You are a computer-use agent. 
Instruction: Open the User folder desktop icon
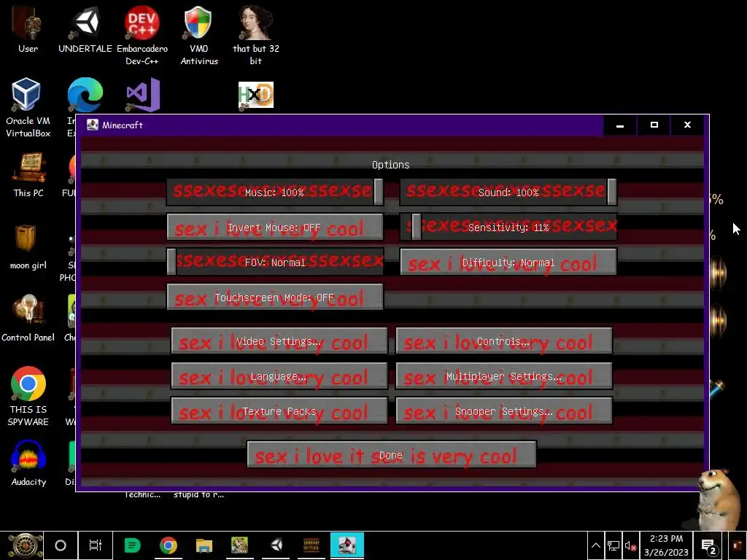(28, 29)
